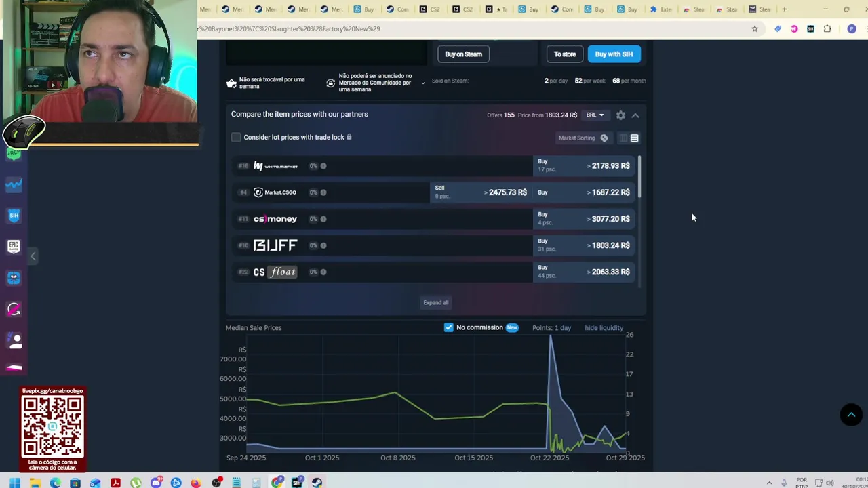Switch to the first CS2 browser tab

click(431, 9)
